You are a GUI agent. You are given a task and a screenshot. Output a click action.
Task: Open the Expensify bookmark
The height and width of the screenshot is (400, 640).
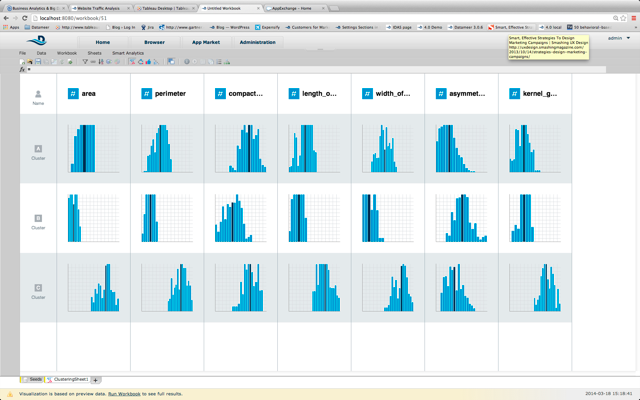coord(267,27)
